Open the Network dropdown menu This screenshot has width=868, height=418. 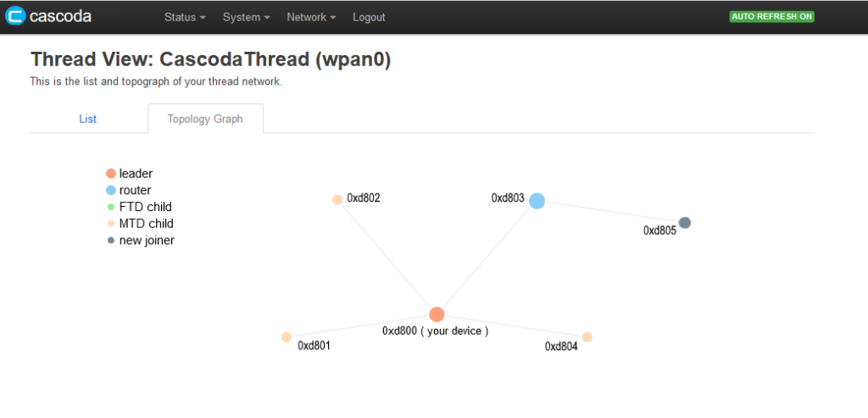311,17
